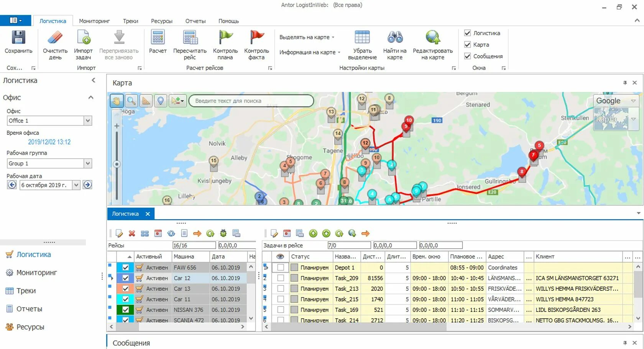The width and height of the screenshot is (644, 349).
Task: Click the Save (Сохранить) ribbon icon
Action: pyautogui.click(x=18, y=38)
